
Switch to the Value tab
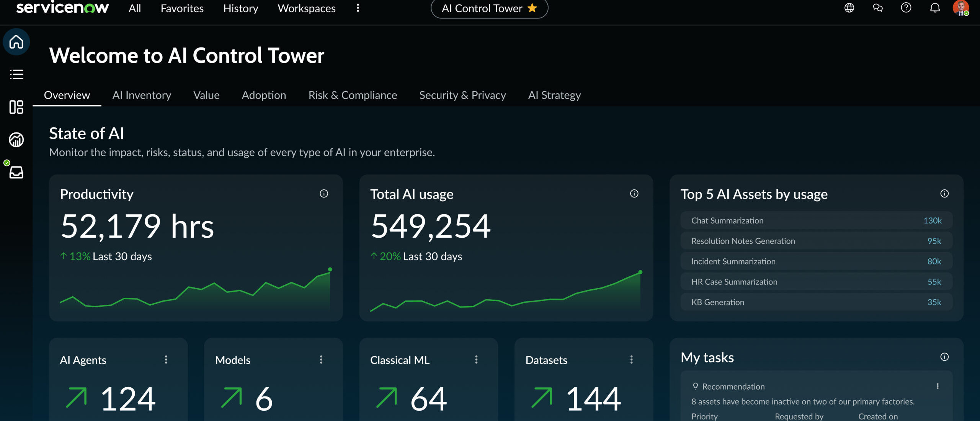click(x=206, y=95)
